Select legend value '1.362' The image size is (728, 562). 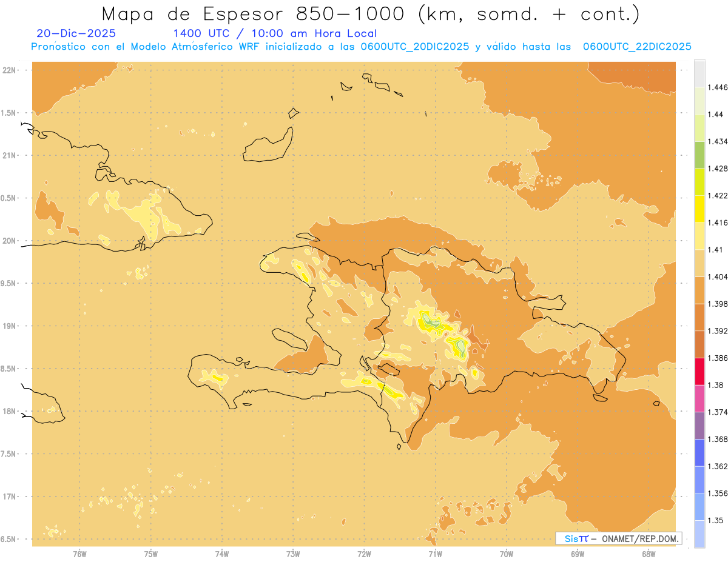coord(718,466)
